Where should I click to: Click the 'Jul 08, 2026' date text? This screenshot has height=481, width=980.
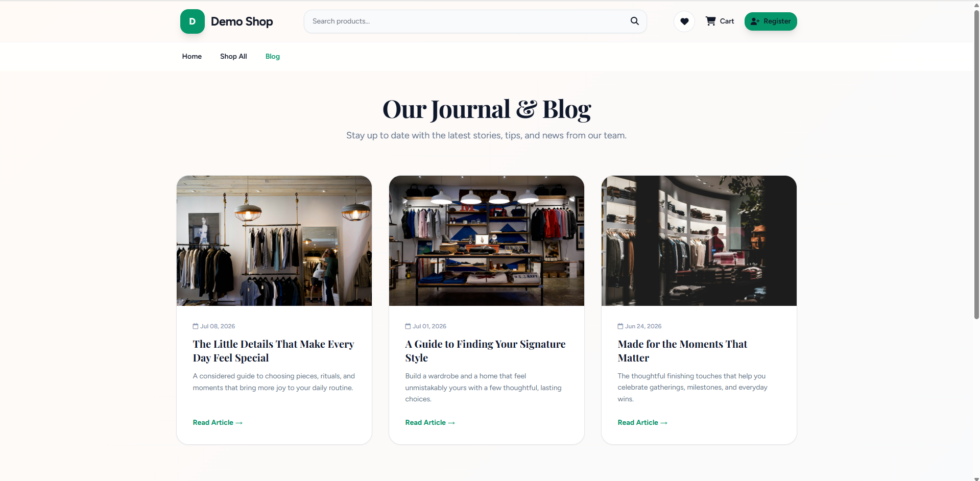tap(218, 326)
